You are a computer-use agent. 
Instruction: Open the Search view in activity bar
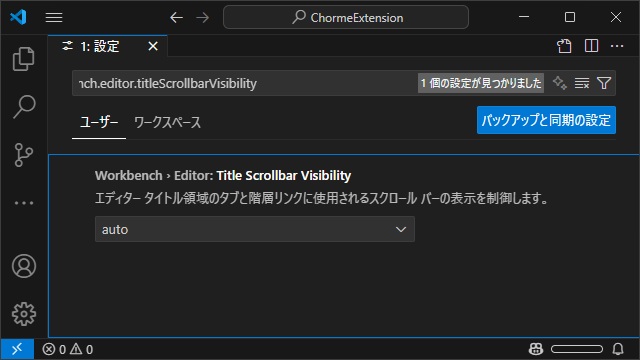[x=24, y=107]
